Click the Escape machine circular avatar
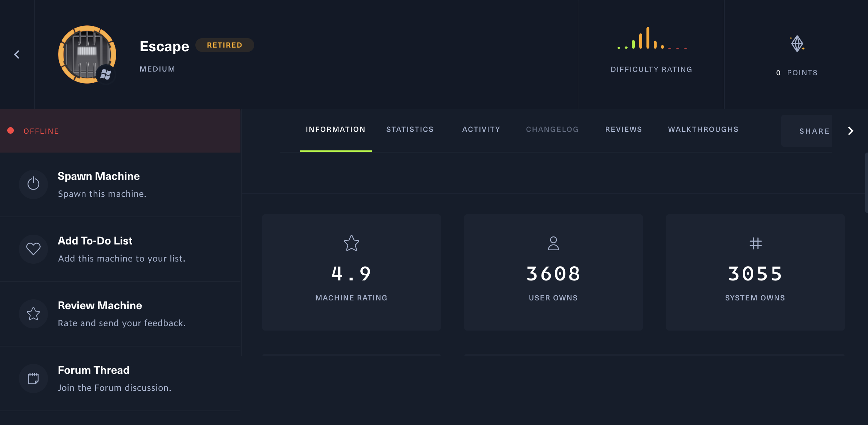Screen dimensions: 868x425 tap(87, 54)
